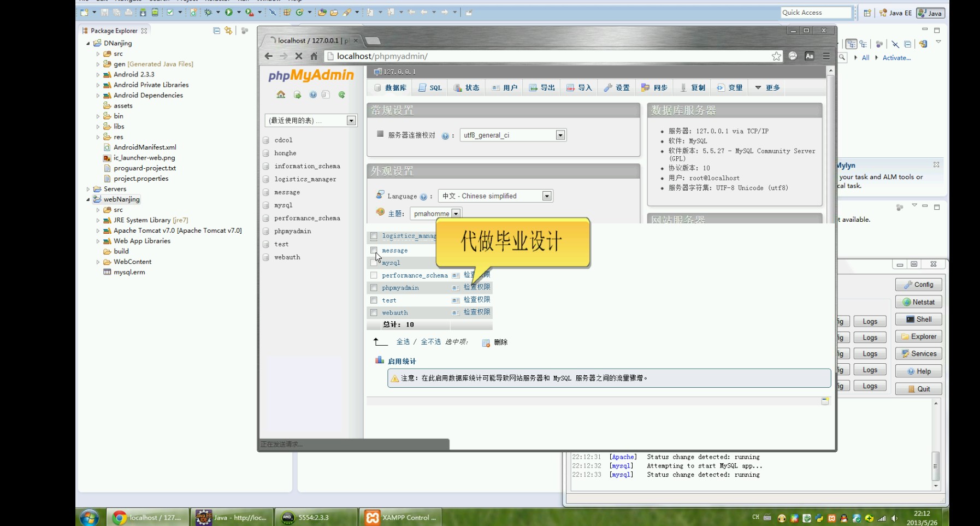Open the recently used tables dropdown

tap(311, 120)
